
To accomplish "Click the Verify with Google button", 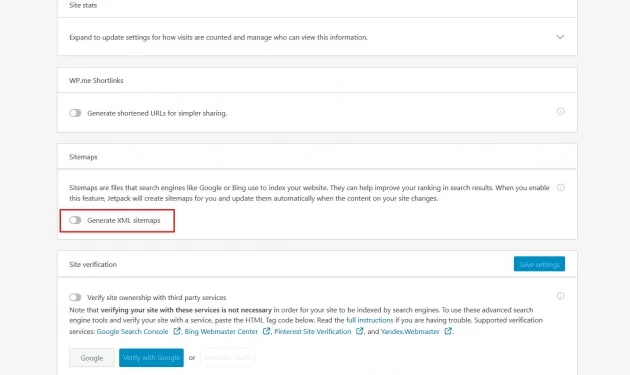I will click(x=151, y=358).
